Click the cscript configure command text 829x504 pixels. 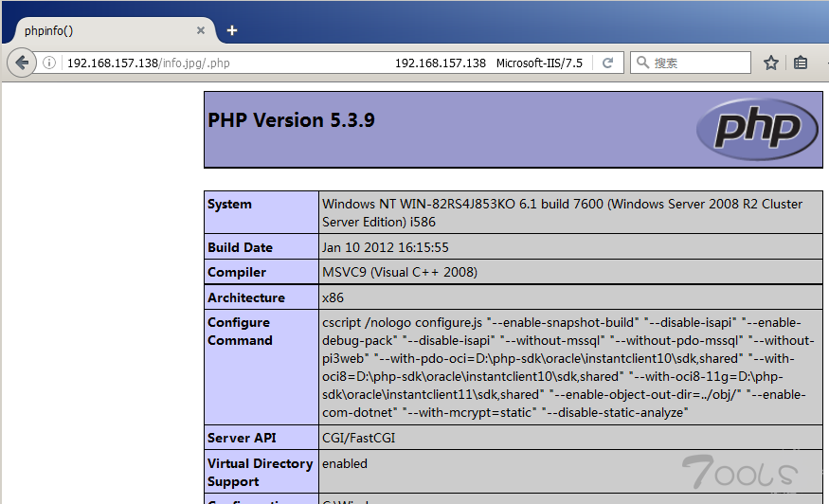pos(568,368)
